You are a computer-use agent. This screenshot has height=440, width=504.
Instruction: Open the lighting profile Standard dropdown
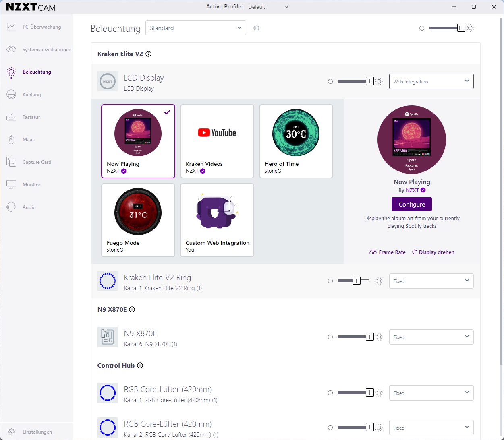tap(196, 28)
